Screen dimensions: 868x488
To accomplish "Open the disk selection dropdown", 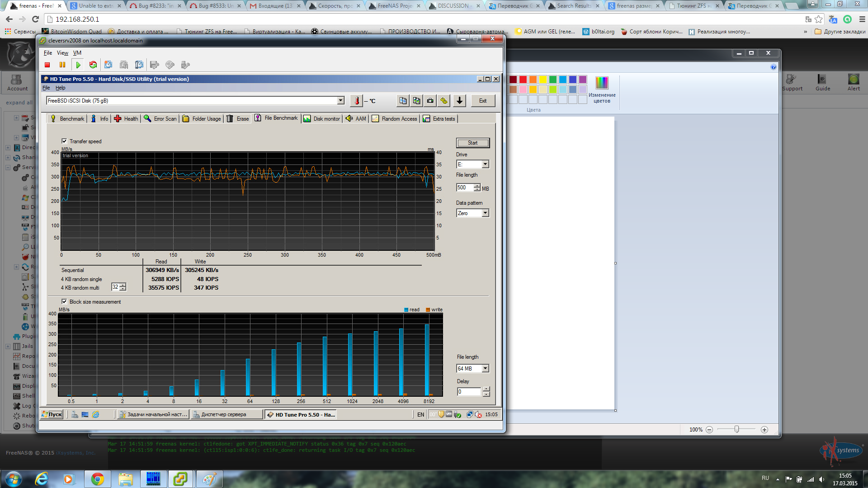I will (341, 100).
